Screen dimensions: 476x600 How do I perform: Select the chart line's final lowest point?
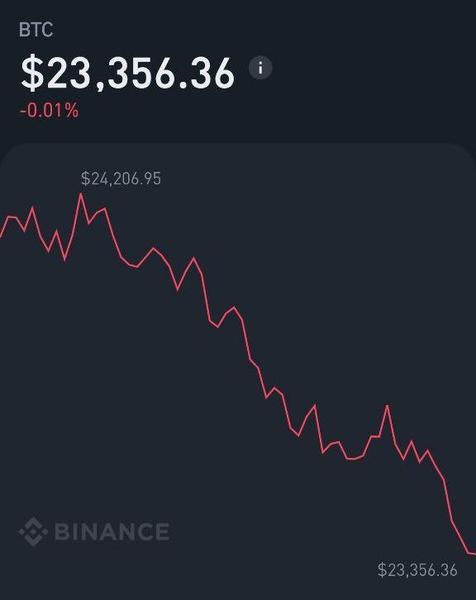(471, 553)
